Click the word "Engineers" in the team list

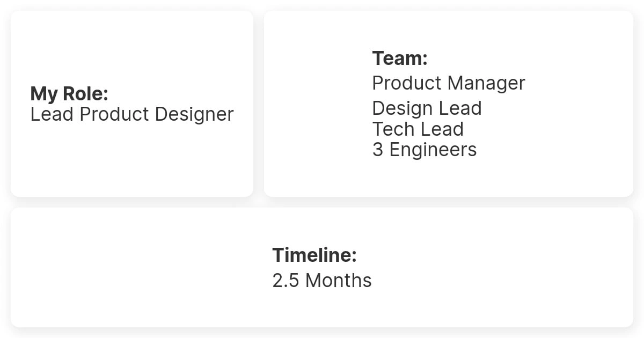click(x=433, y=150)
